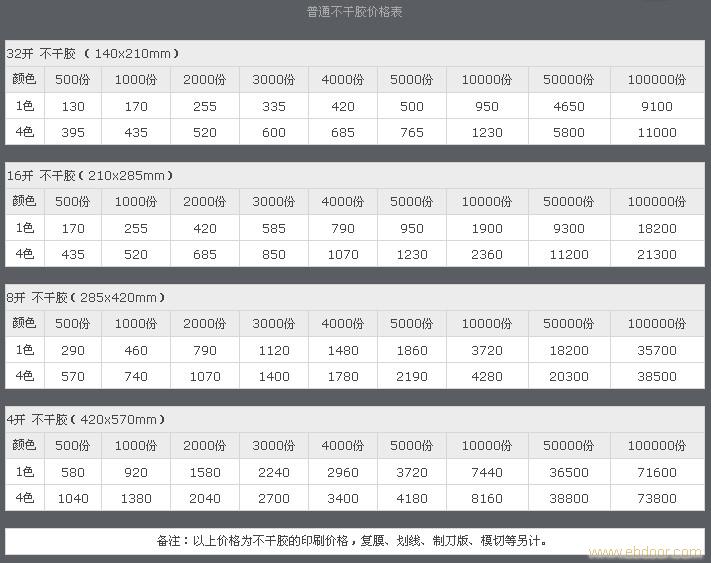The image size is (711, 563).
Task: Click the 35700 price cell
Action: pos(656,350)
